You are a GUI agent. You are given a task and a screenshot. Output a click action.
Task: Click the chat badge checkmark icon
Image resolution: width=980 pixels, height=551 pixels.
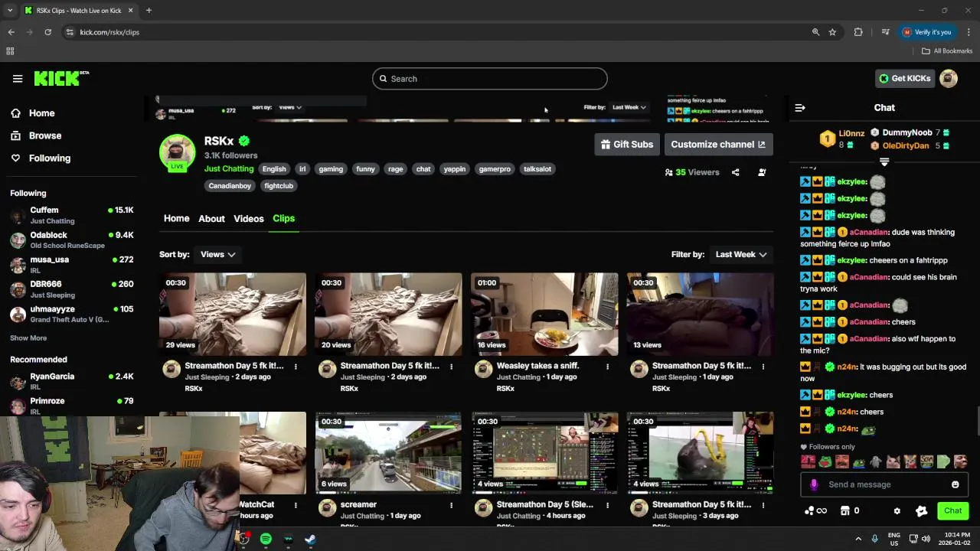922,510
